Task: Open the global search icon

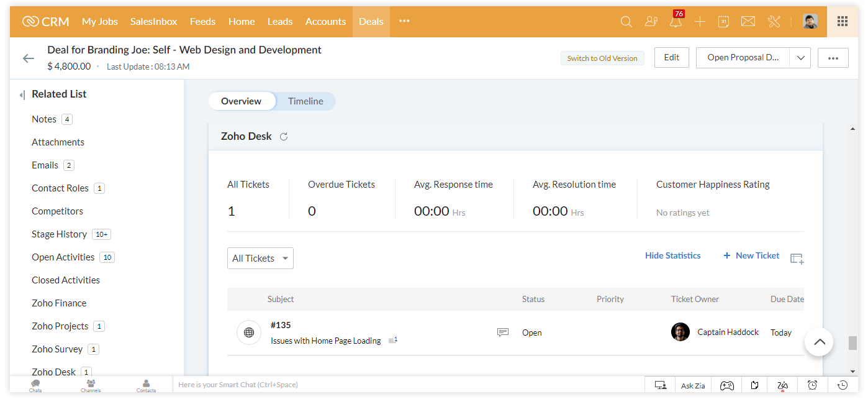Action: coord(626,22)
